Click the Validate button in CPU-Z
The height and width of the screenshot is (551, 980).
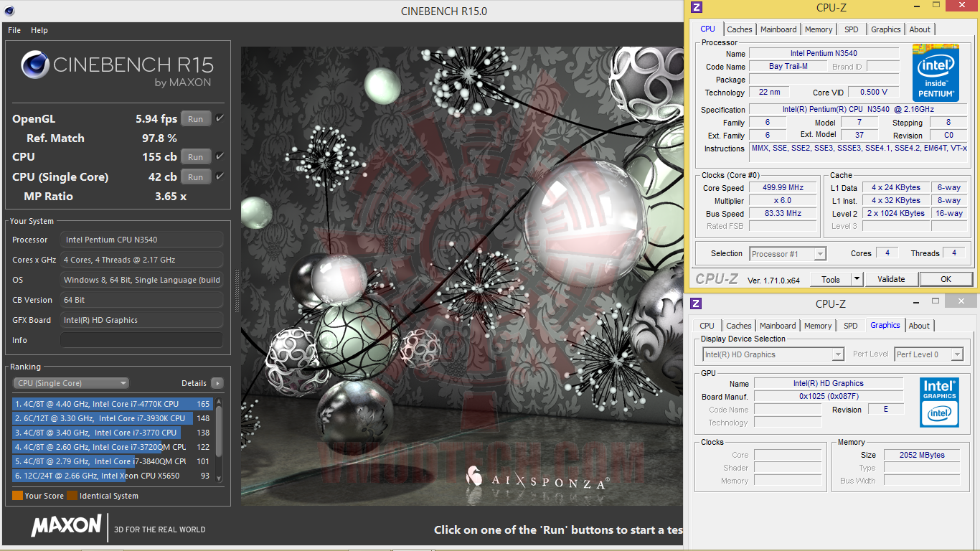point(891,279)
